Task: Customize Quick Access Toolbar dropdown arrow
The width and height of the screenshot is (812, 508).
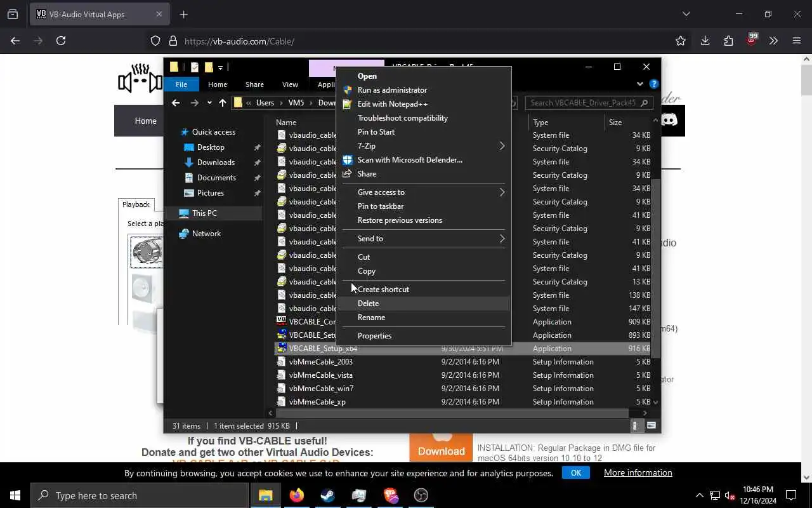Action: [220, 67]
